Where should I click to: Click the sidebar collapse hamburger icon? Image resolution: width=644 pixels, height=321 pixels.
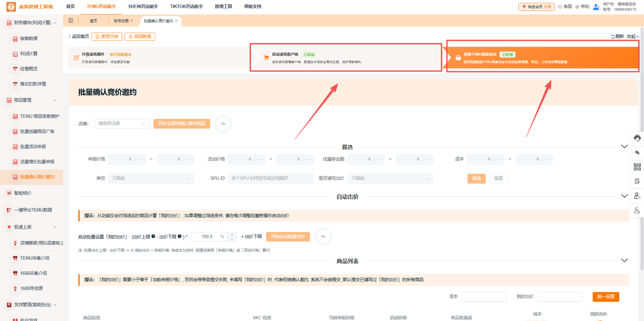pos(71,21)
